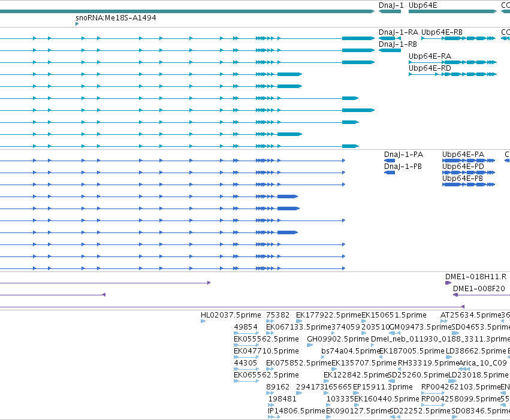Click the 198481 EST label
Screen dimensions: 510x420
click(282, 399)
